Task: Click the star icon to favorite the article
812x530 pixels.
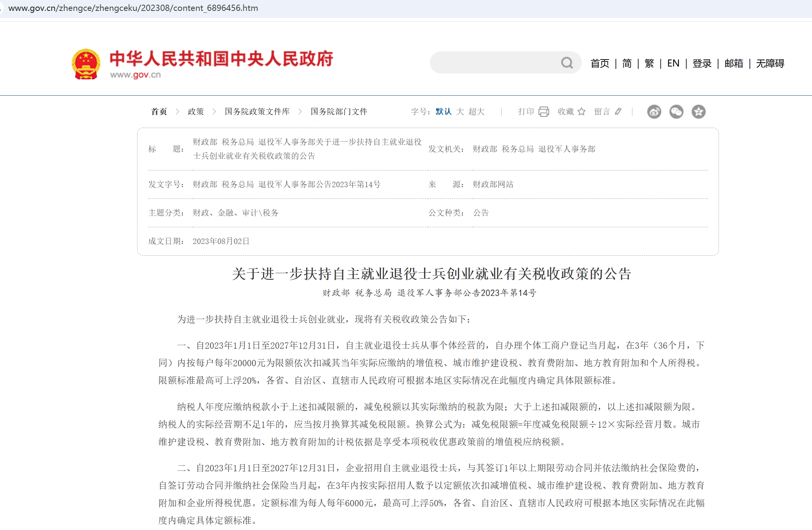Action: [x=582, y=111]
